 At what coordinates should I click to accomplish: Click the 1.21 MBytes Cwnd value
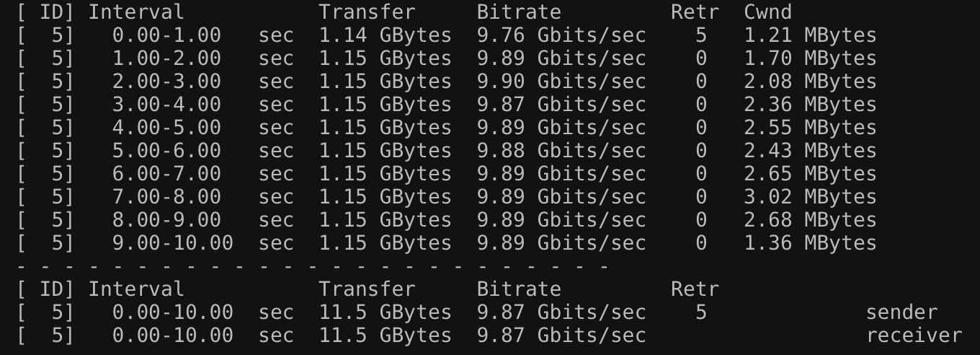tap(811, 35)
